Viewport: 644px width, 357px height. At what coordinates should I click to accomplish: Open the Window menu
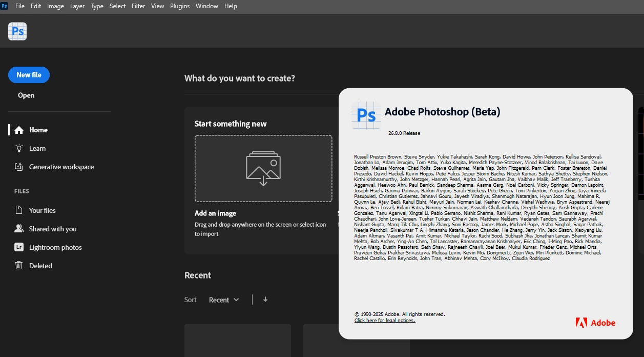pos(206,6)
